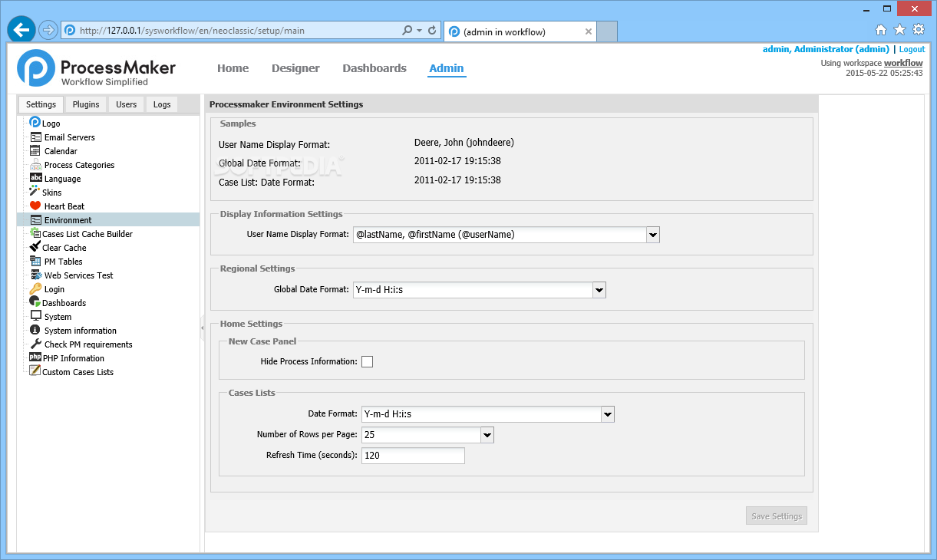Click the Save Settings button
937x560 pixels.
pos(777,516)
